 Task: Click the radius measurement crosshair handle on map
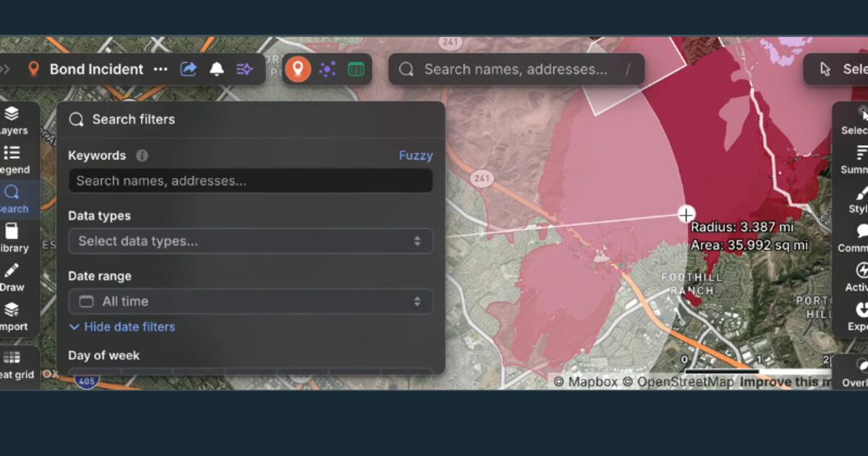tap(686, 214)
